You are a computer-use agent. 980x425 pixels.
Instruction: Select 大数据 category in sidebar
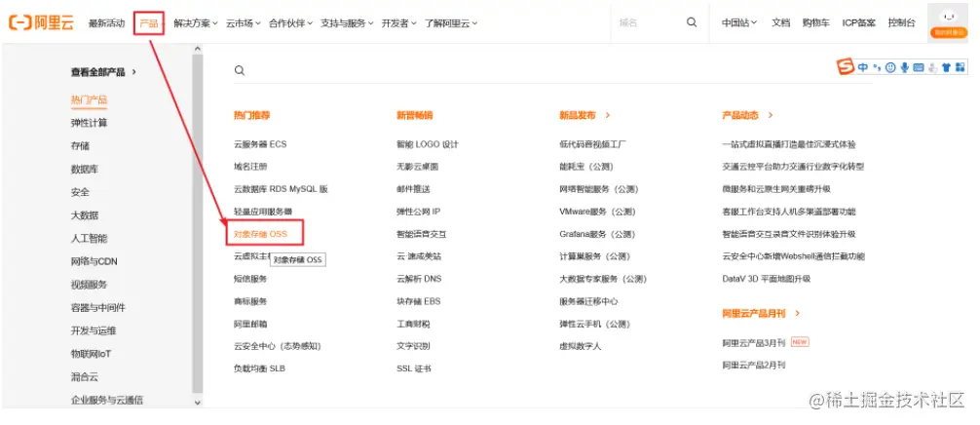[x=85, y=215]
